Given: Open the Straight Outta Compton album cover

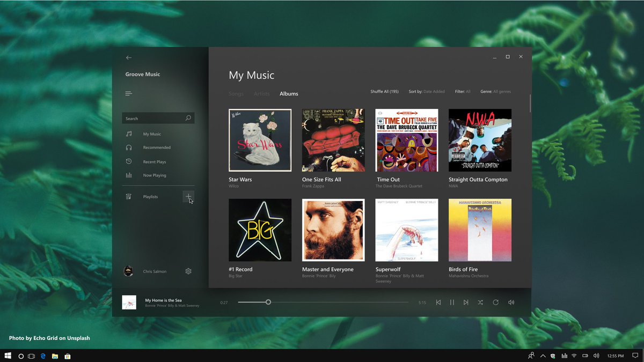Looking at the screenshot, I should tap(480, 140).
